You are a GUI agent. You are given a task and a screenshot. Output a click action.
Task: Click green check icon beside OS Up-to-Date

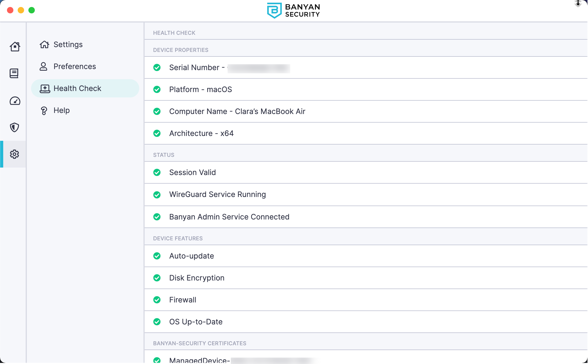[157, 322]
